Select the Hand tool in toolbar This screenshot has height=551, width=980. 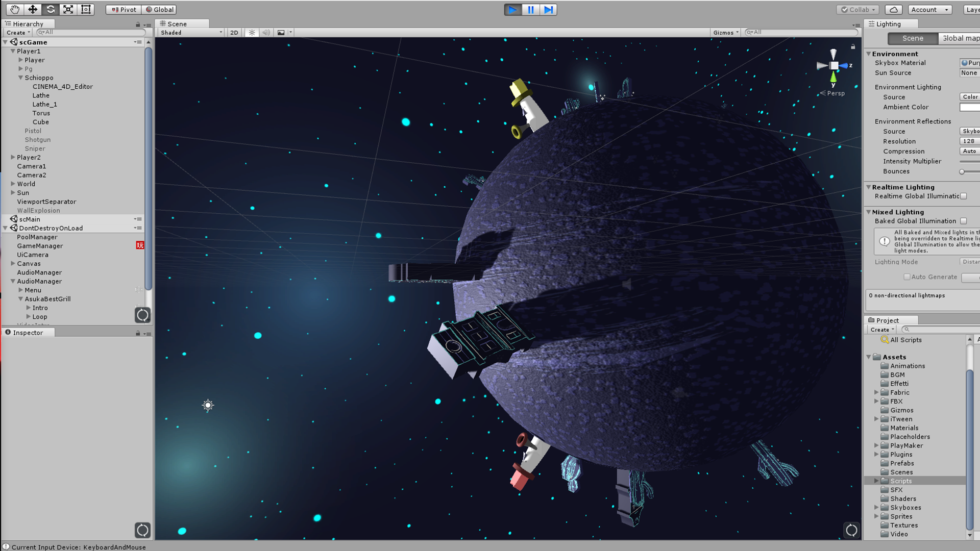pyautogui.click(x=15, y=9)
